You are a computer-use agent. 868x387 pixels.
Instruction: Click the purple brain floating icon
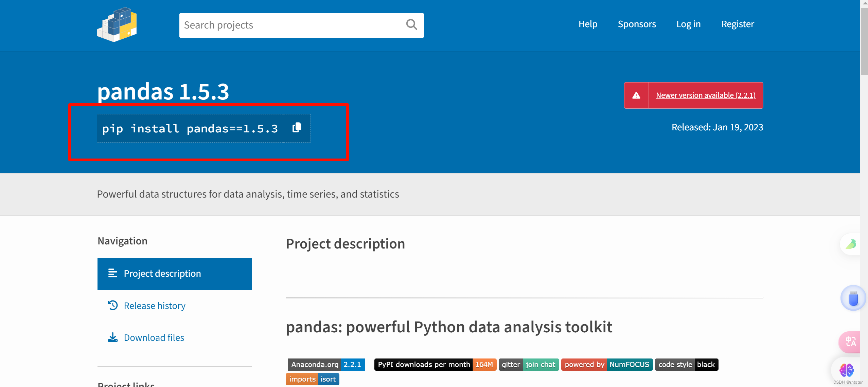click(847, 370)
